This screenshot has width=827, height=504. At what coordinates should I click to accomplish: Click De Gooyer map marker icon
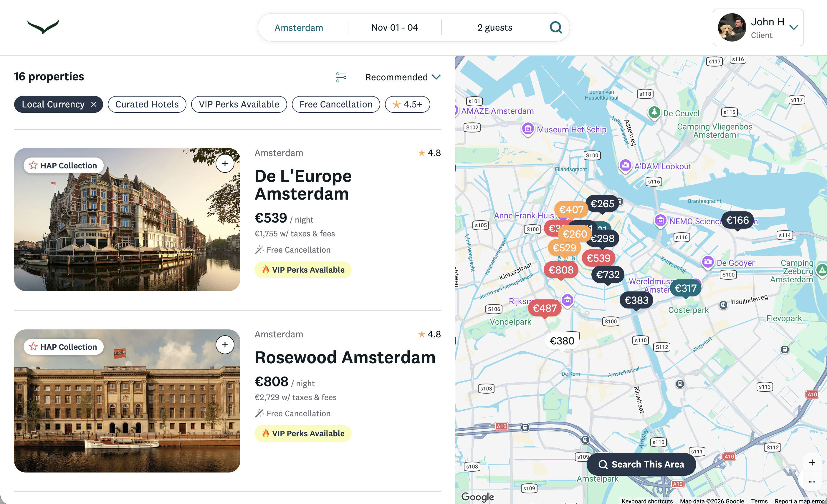point(707,262)
